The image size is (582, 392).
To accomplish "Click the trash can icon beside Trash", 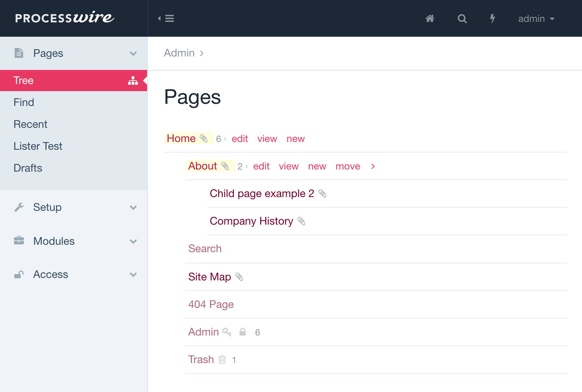I will click(222, 360).
